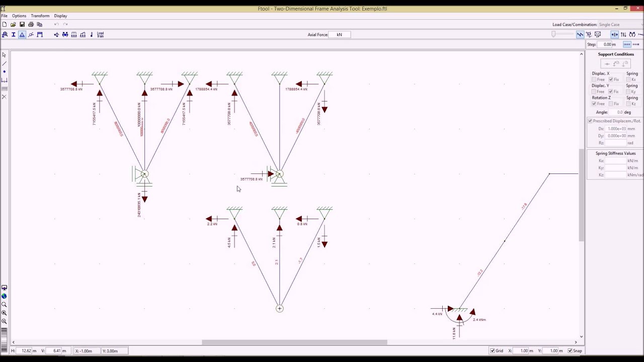Viewport: 644px width, 362px height.
Task: Open the member end moments icon
Action: pos(65,34)
